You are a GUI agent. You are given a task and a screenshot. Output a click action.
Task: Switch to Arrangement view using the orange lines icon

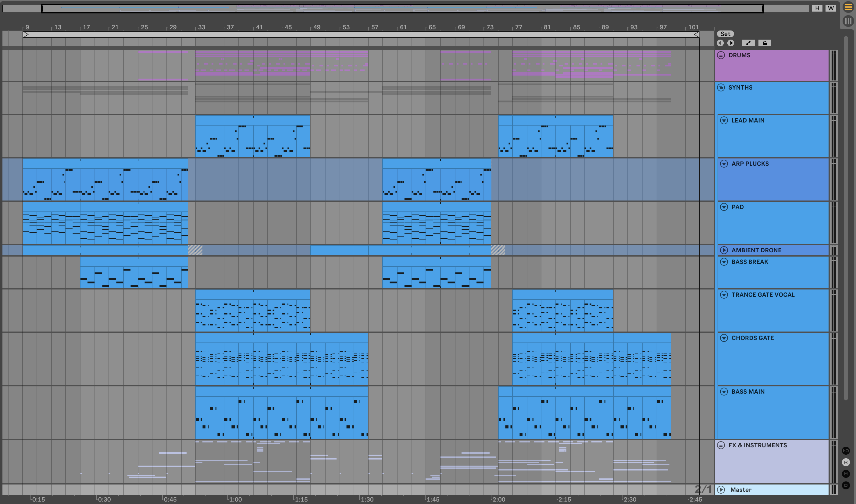coord(848,8)
